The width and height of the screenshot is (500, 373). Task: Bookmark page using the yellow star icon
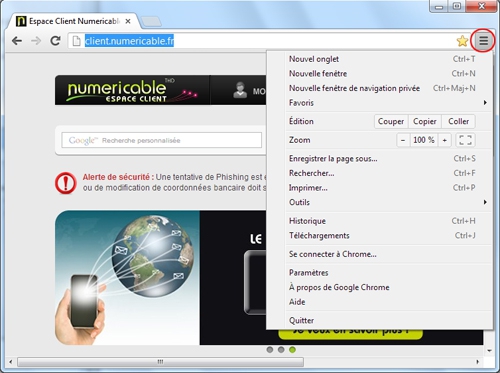462,41
